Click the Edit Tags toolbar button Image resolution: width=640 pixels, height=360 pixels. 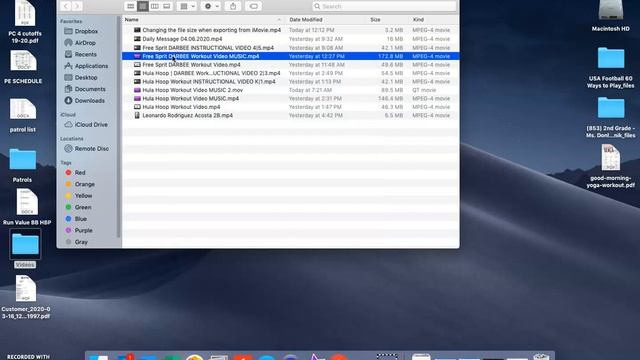[253, 6]
